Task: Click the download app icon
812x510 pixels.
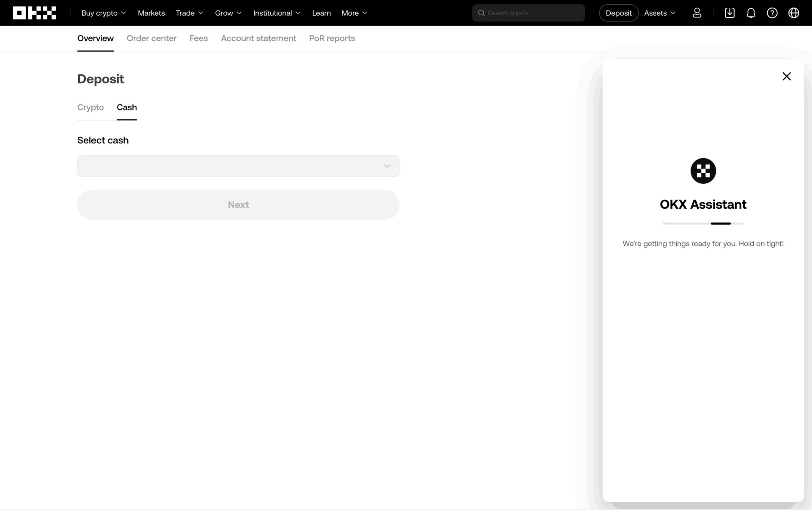Action: [x=730, y=13]
